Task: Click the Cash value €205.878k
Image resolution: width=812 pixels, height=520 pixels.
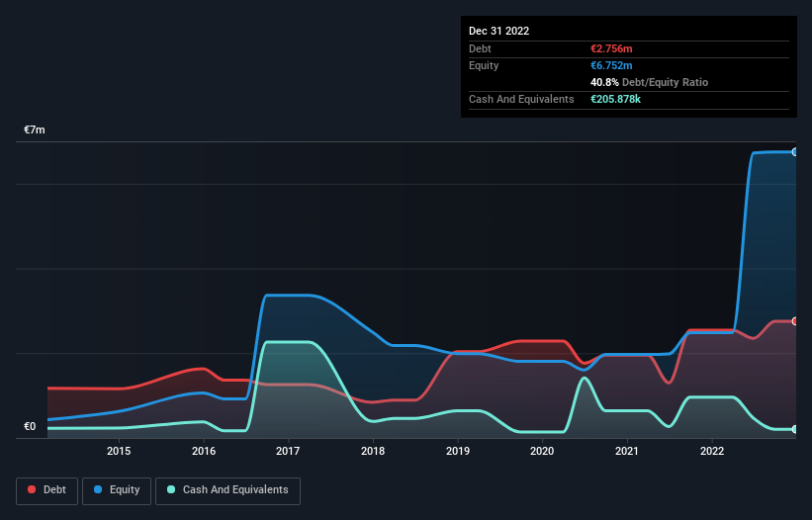Action: coord(616,99)
